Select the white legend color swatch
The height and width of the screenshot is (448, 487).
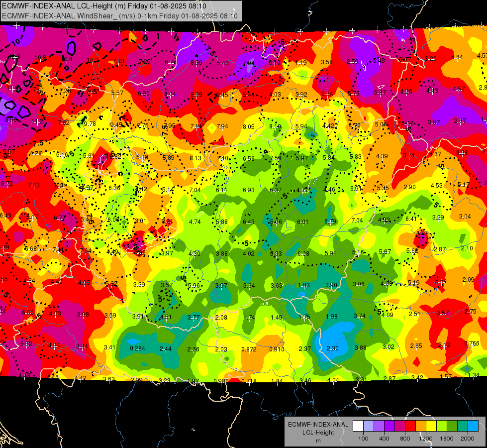[358, 426]
